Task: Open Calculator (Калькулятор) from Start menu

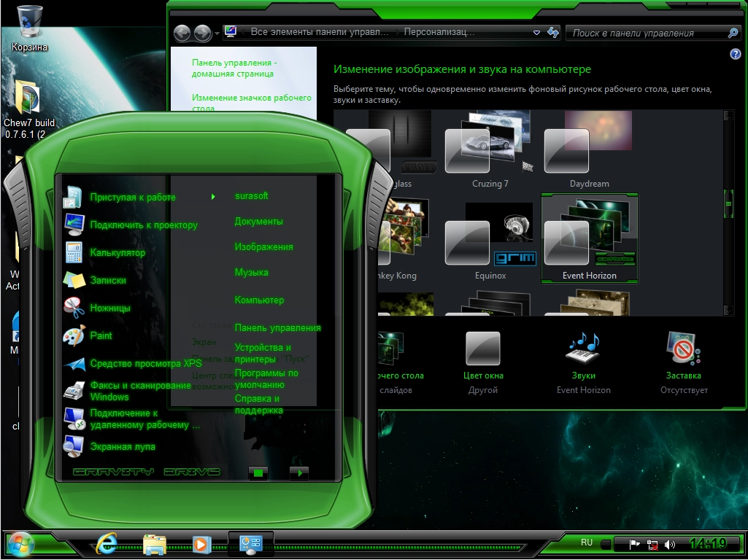Action: 117,253
